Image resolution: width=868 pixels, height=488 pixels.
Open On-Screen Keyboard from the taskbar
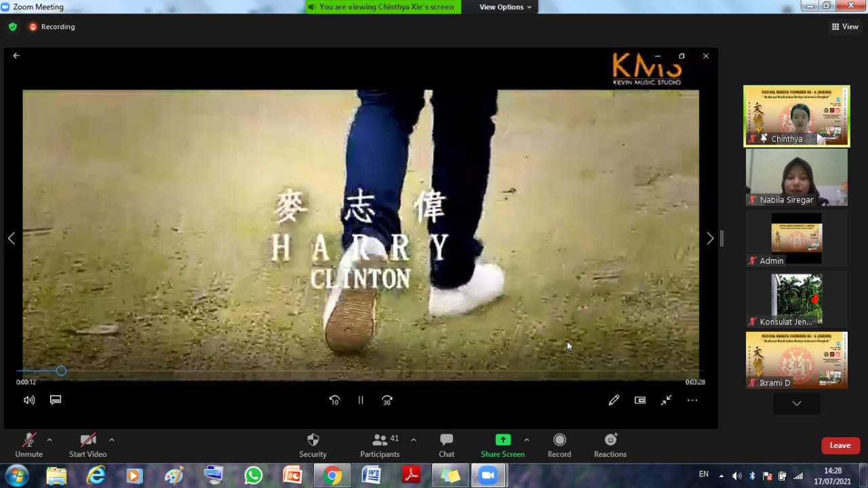tap(214, 476)
